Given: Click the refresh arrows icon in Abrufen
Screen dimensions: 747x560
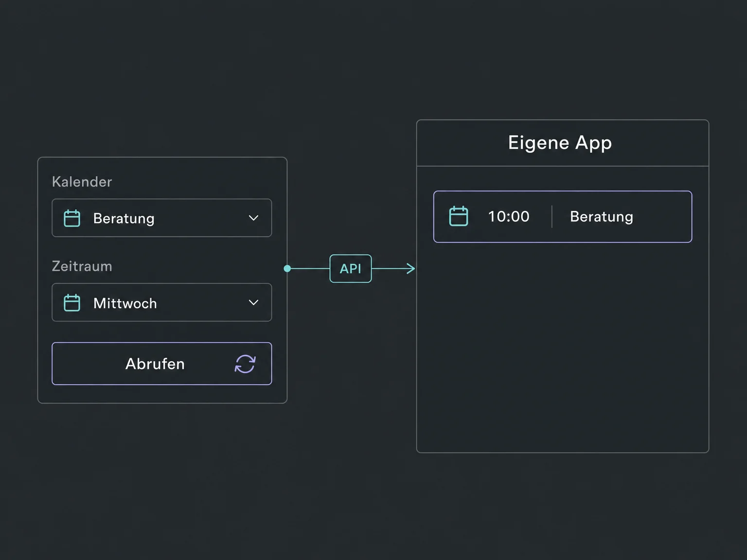Looking at the screenshot, I should click(x=245, y=364).
